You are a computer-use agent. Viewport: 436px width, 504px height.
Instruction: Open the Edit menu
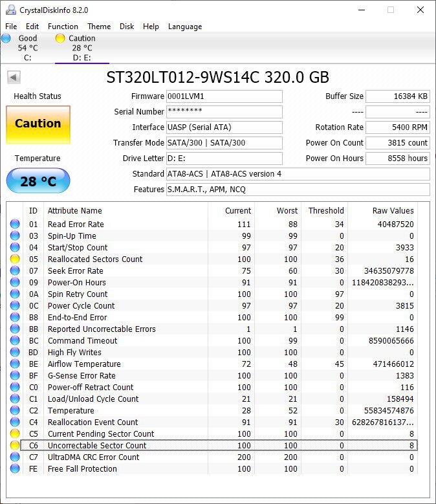pyautogui.click(x=32, y=27)
